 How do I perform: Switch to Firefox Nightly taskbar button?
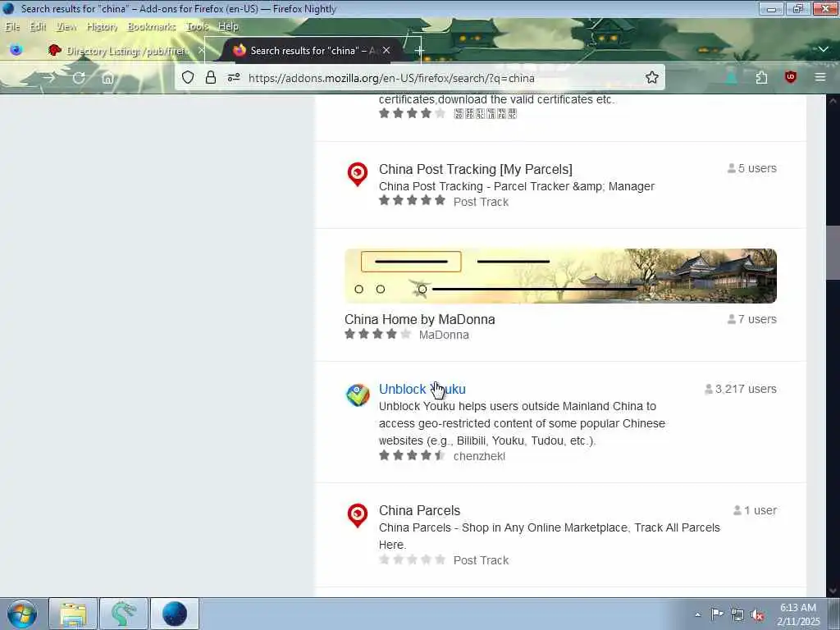point(175,614)
